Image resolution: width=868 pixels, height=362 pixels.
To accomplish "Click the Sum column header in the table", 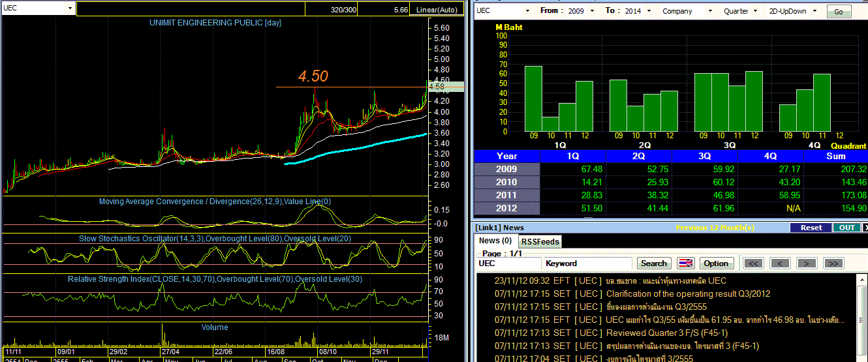I will (x=835, y=156).
